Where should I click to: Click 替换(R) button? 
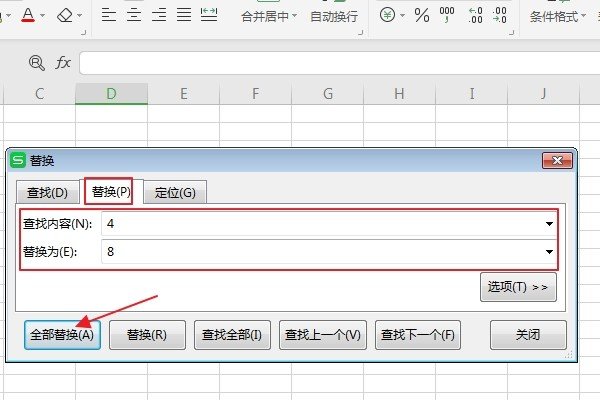(x=147, y=335)
